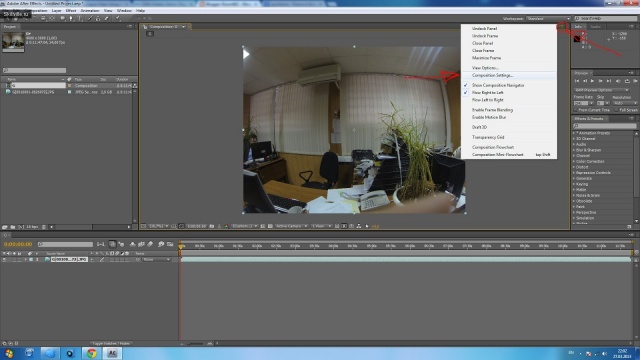This screenshot has height=360, width=640.
Task: Expand the Distort effects category
Action: pyautogui.click(x=574, y=167)
